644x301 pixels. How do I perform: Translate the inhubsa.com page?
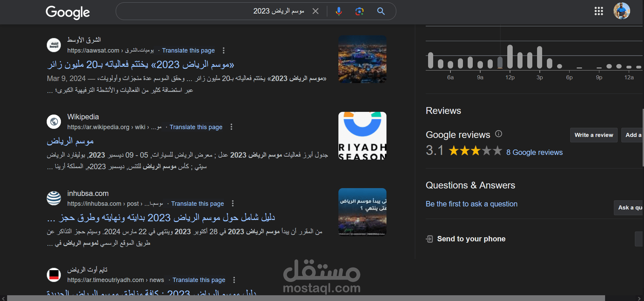point(197,204)
